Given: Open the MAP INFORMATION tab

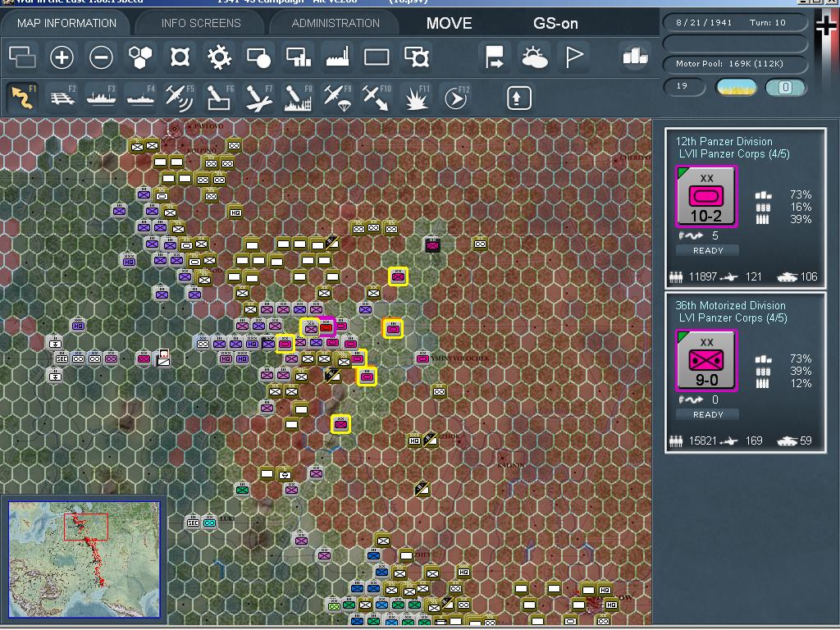Looking at the screenshot, I should pos(66,23).
